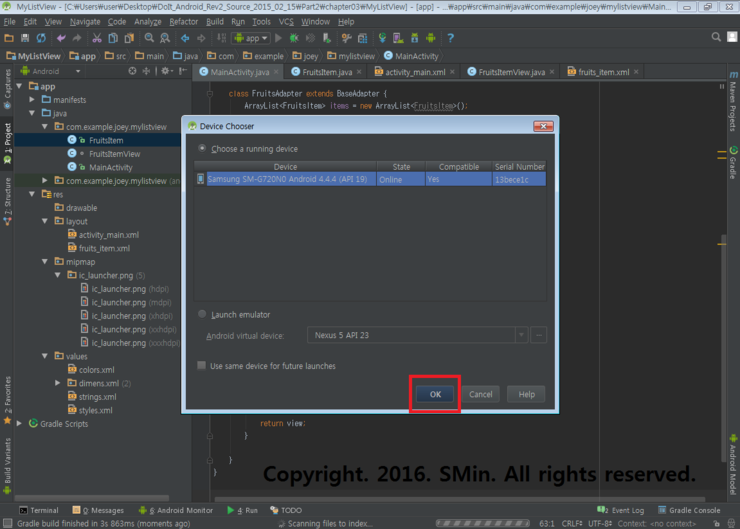Select Launch emulator radio button
740x529 pixels.
point(202,314)
